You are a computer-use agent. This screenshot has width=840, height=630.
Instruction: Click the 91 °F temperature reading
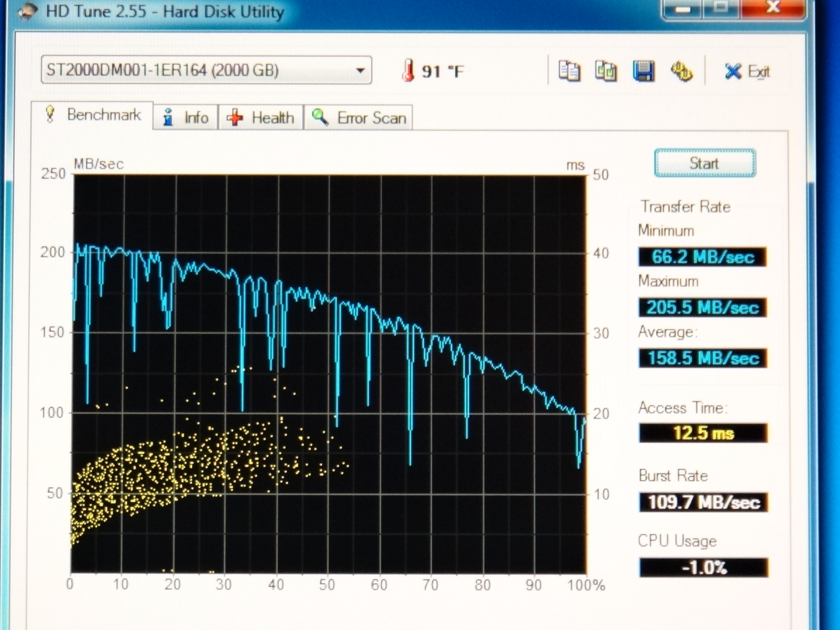coord(443,71)
